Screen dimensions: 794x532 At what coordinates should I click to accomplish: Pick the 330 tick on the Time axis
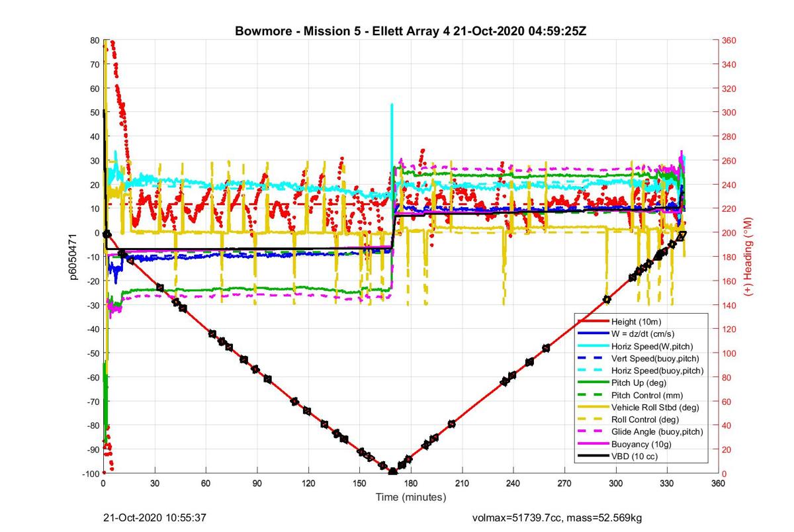point(667,484)
